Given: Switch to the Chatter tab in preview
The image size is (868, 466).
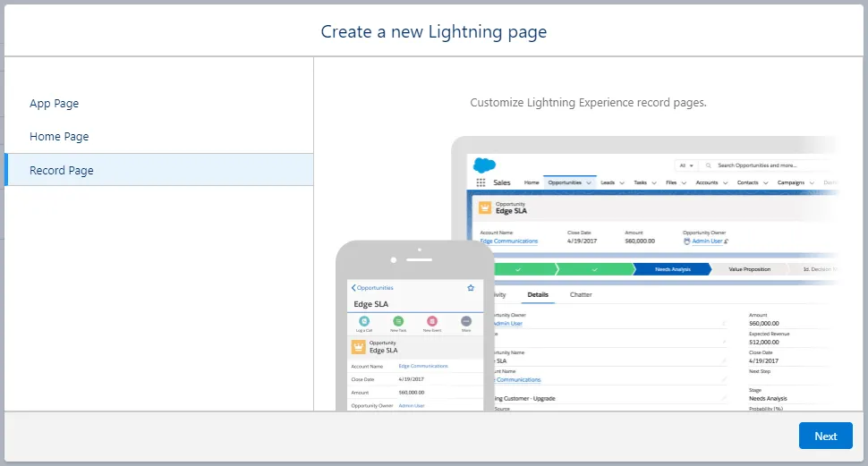Looking at the screenshot, I should 581,294.
